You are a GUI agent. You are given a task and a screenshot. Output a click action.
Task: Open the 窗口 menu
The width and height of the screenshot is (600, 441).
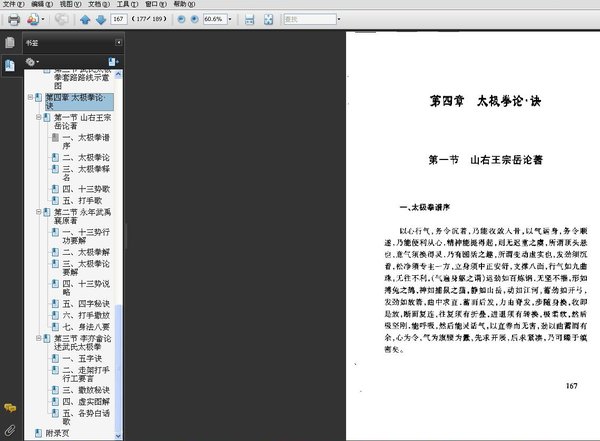coord(156,4)
